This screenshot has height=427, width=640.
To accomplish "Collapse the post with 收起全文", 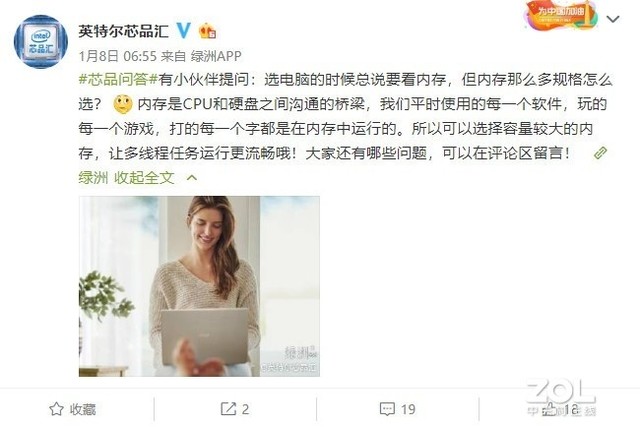I will tap(144, 178).
